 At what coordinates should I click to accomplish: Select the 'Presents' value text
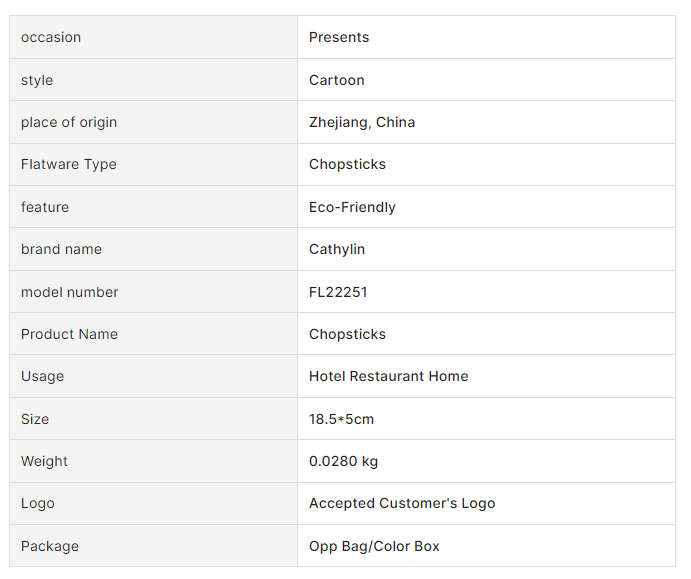point(339,37)
